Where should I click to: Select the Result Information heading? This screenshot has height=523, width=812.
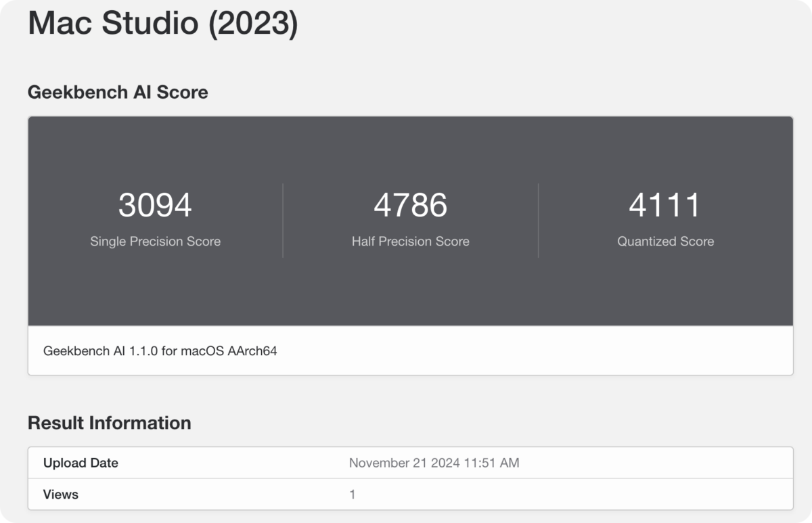109,423
